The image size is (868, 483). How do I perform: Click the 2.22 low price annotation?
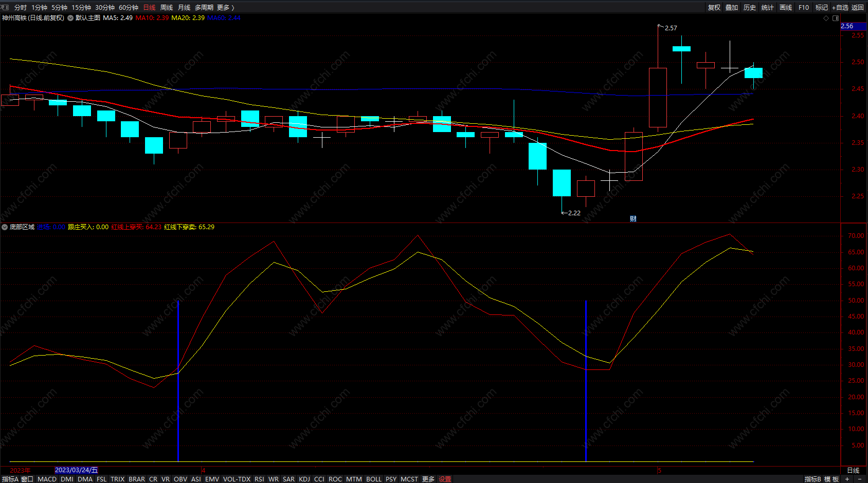(x=574, y=213)
